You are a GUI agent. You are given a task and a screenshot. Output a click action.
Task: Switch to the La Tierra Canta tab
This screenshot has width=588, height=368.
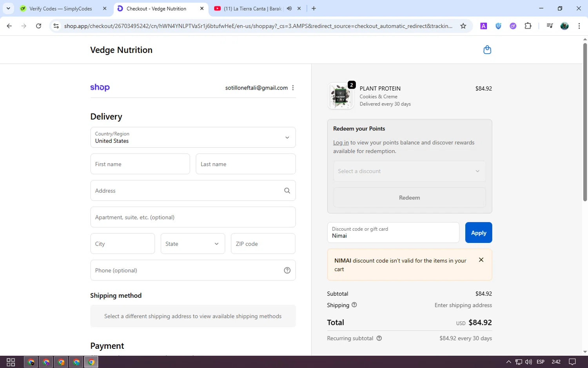pyautogui.click(x=252, y=9)
